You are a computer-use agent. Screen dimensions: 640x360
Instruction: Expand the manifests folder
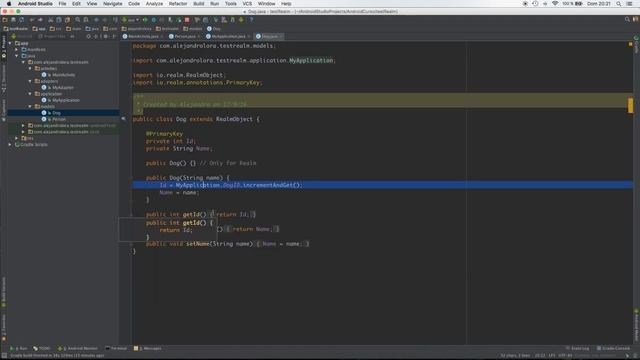click(x=17, y=49)
